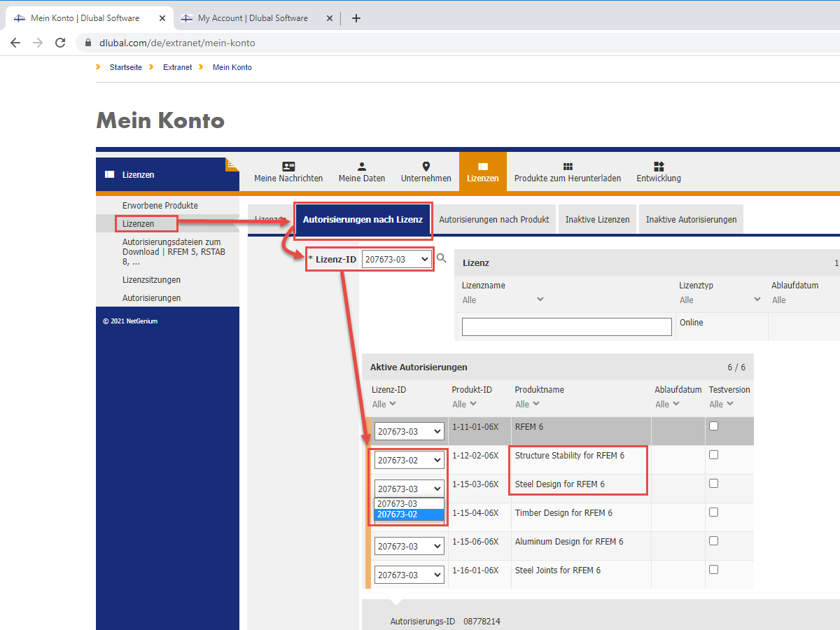Toggle Testversion checkbox for Steel Design
This screenshot has width=840, height=630.
point(714,484)
